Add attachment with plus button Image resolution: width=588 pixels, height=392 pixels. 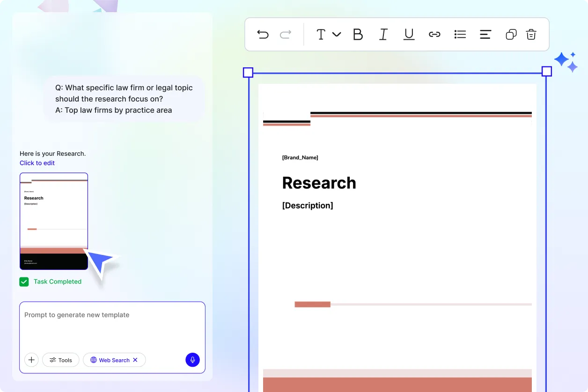pos(31,360)
